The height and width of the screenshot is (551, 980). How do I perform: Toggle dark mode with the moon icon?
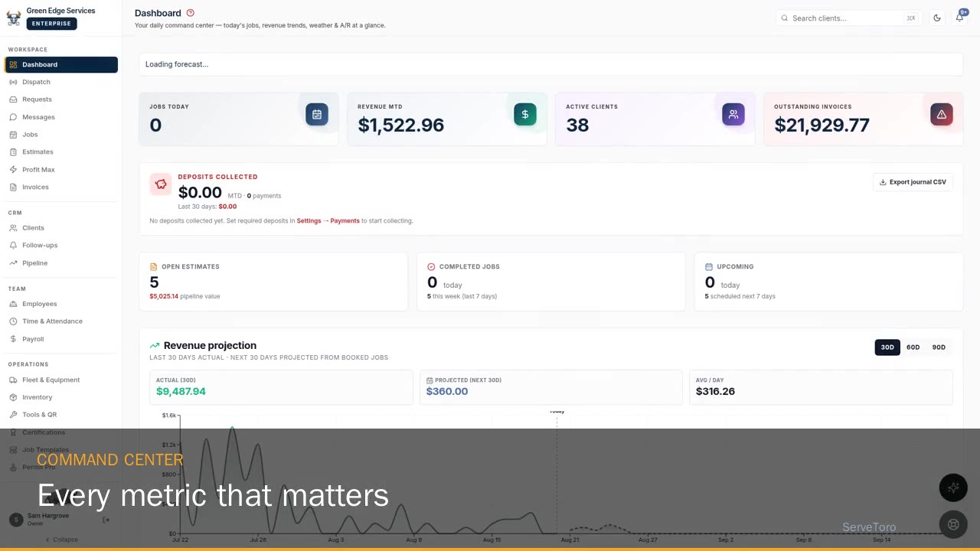point(937,18)
